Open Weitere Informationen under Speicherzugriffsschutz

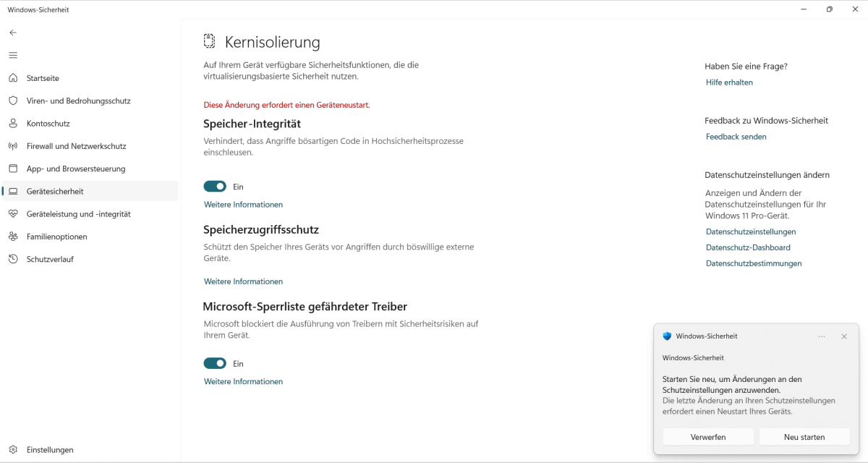[243, 281]
